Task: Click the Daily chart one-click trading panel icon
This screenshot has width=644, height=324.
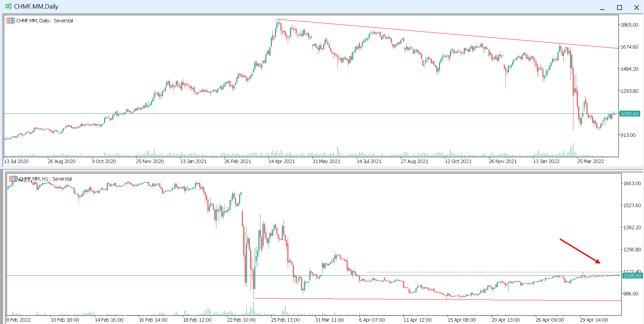Action: [11, 21]
